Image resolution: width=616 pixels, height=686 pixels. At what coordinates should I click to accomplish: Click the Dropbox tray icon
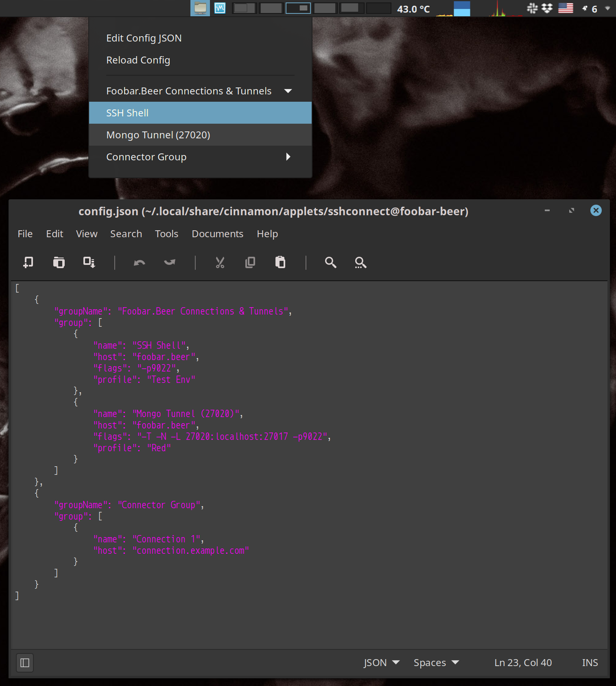coord(547,8)
